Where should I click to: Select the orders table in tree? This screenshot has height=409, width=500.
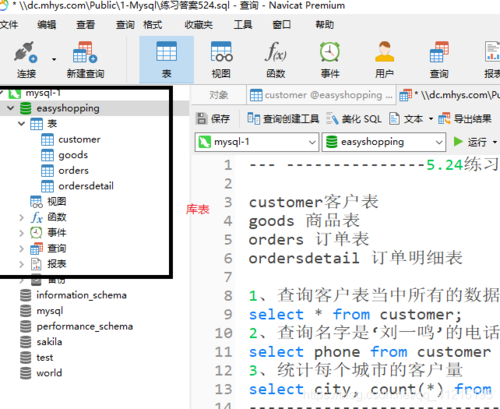click(73, 171)
